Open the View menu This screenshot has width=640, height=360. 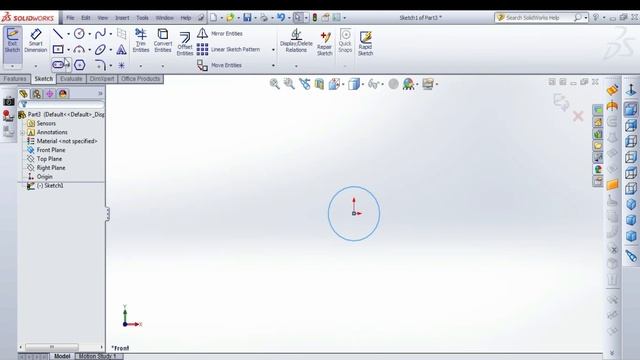103,18
